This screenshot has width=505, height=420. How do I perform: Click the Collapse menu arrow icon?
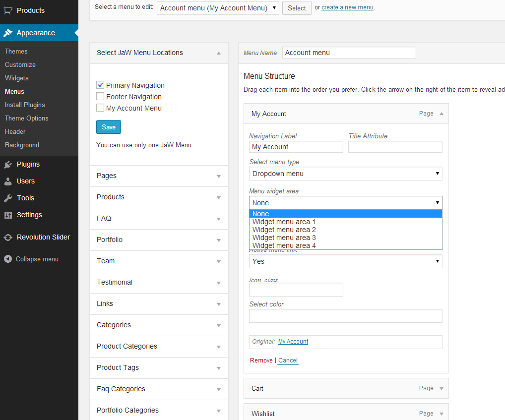point(8,259)
